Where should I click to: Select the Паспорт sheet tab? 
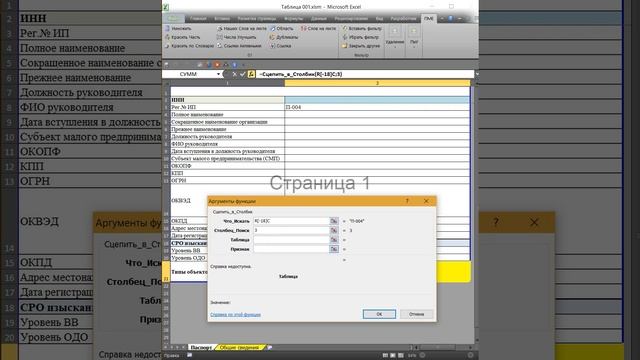pyautogui.click(x=201, y=347)
